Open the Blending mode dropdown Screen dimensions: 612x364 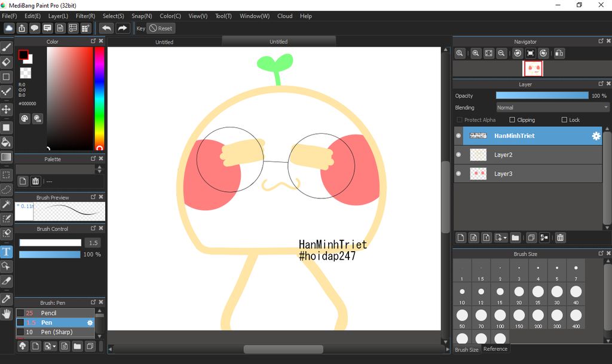[x=552, y=108]
